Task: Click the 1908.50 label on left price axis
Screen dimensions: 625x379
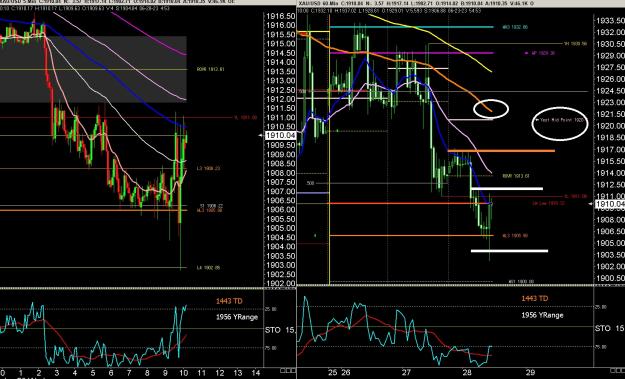Action: pos(281,164)
